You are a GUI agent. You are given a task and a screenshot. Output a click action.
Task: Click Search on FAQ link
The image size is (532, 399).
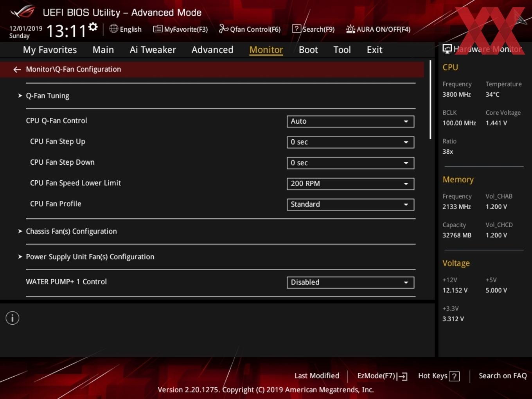[x=503, y=376]
